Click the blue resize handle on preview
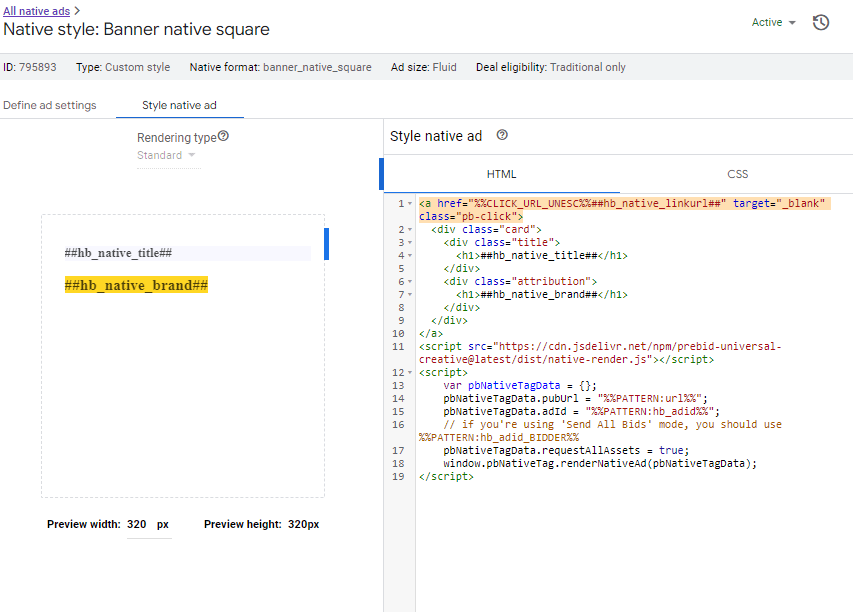 326,244
